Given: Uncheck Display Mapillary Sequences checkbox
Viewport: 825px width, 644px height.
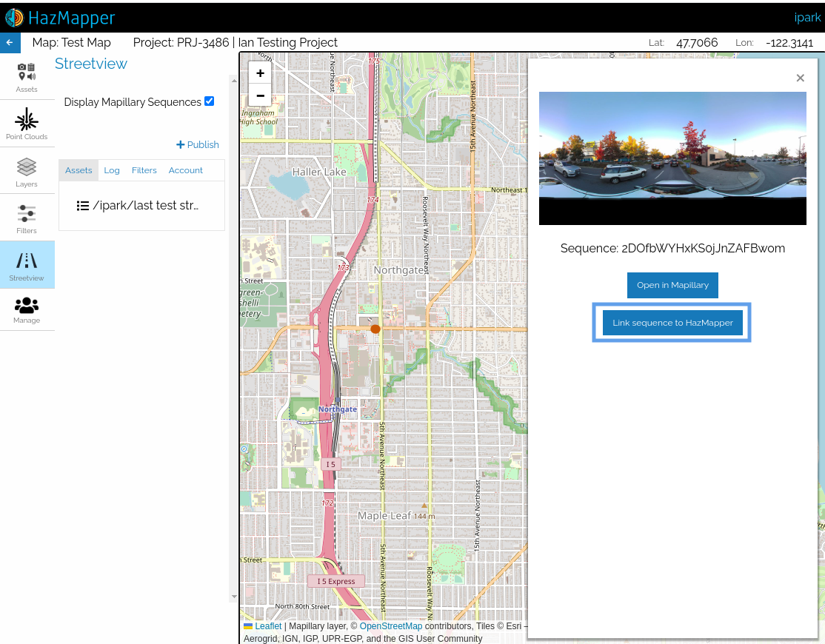Looking at the screenshot, I should 209,101.
